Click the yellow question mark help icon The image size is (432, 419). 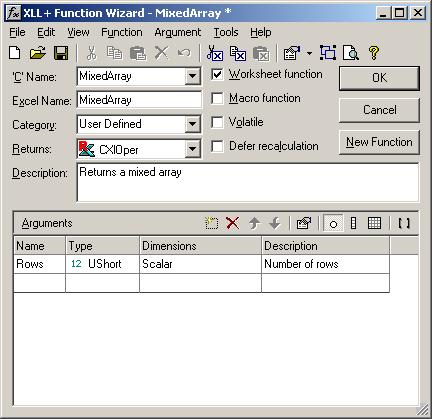point(374,53)
